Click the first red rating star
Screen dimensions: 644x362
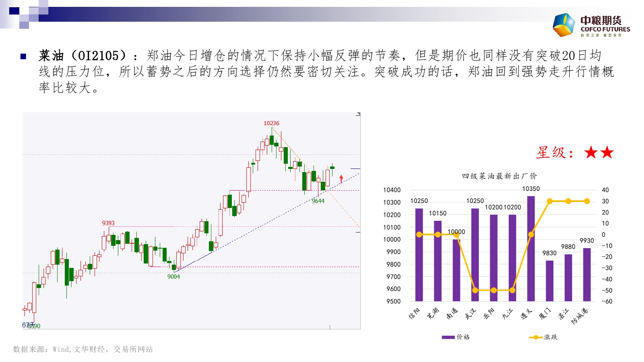click(591, 152)
